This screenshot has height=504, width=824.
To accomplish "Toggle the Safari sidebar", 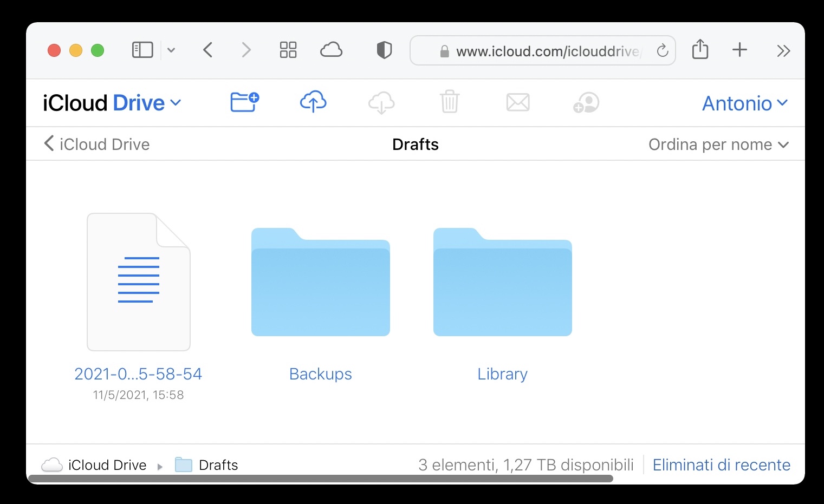I will 142,50.
